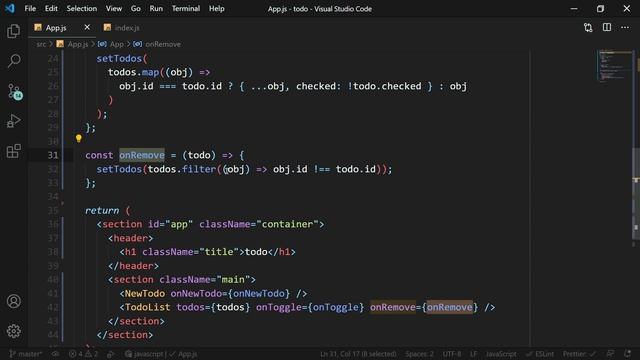The image size is (640, 360).
Task: Open the Terminal menu
Action: pyautogui.click(x=186, y=8)
